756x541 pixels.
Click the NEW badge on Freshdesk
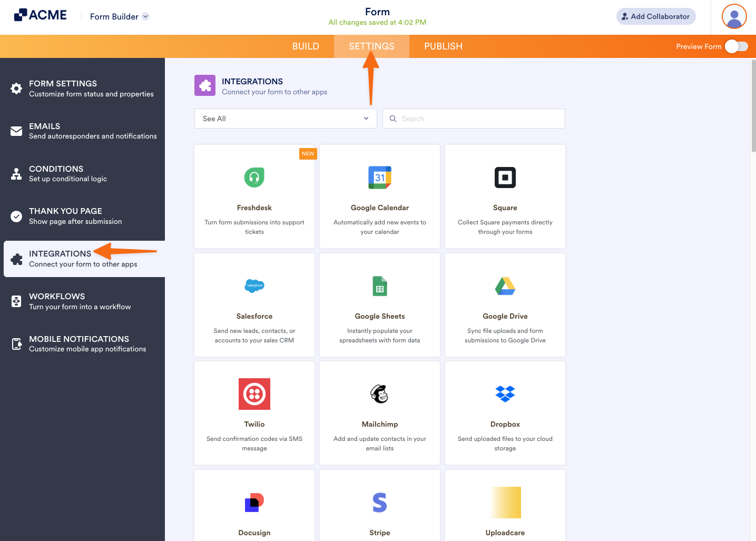(x=308, y=153)
